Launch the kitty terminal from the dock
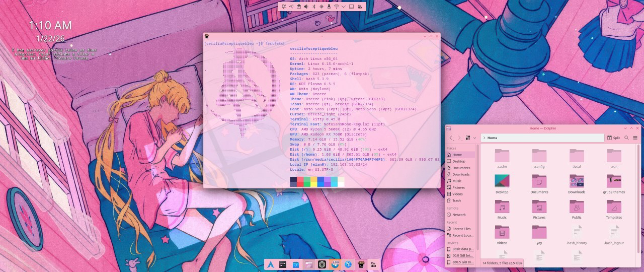 (361, 264)
